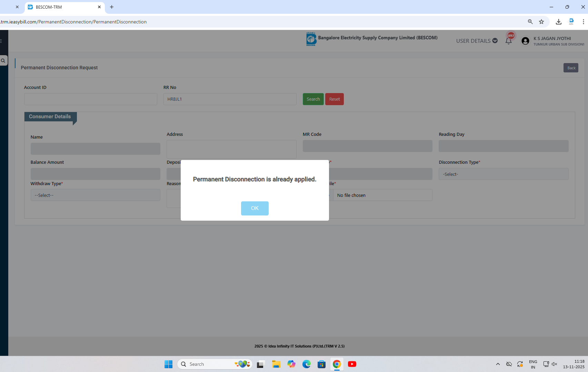Screen dimensions: 588x372
Task: Focus the RR No input field
Action: pos(230,99)
